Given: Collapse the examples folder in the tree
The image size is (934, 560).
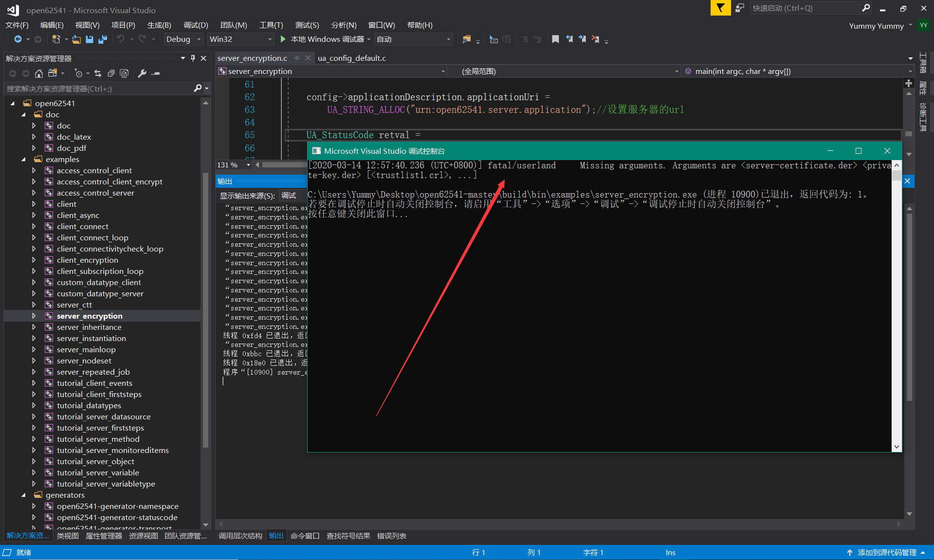Looking at the screenshot, I should [23, 160].
